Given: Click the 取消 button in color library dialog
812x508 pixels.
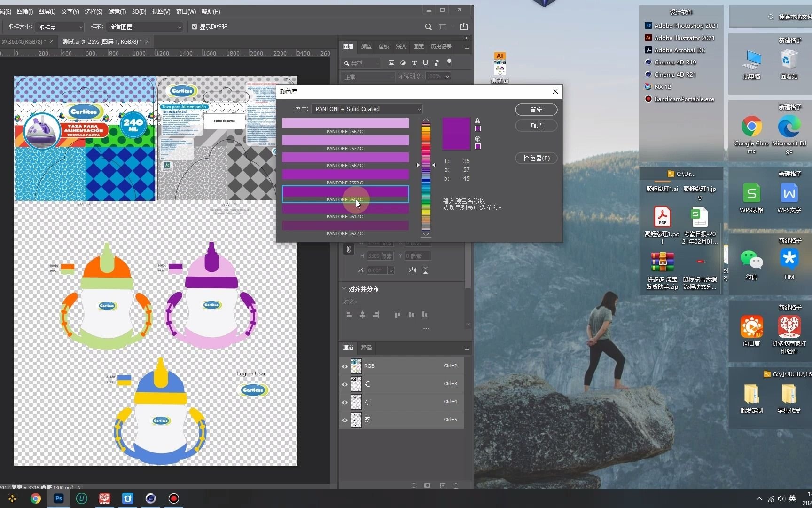Looking at the screenshot, I should [536, 126].
